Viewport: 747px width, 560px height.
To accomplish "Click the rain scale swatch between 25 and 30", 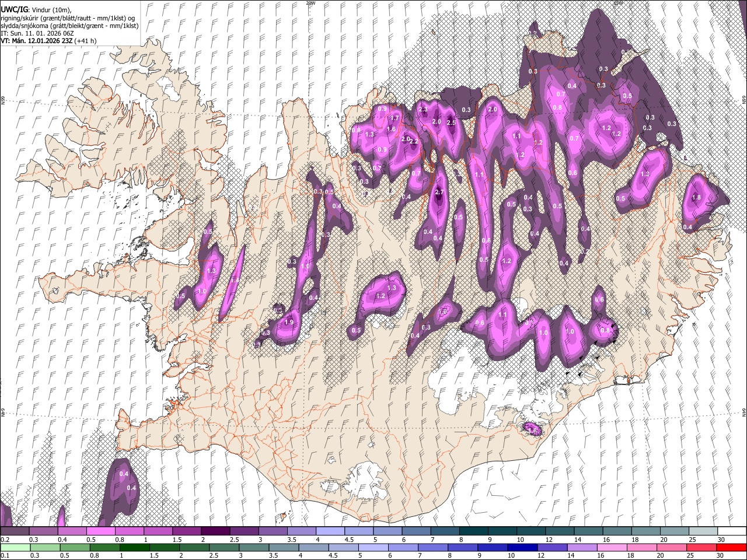I will (703, 547).
